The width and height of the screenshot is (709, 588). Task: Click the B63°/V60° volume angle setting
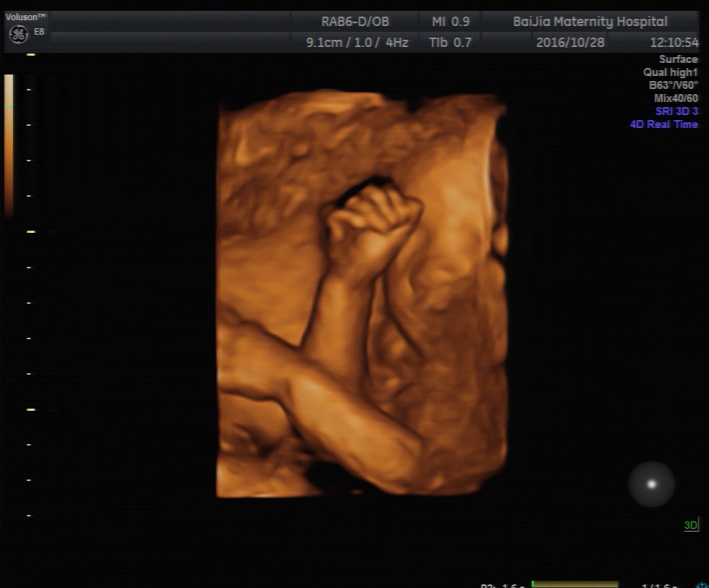[673, 85]
